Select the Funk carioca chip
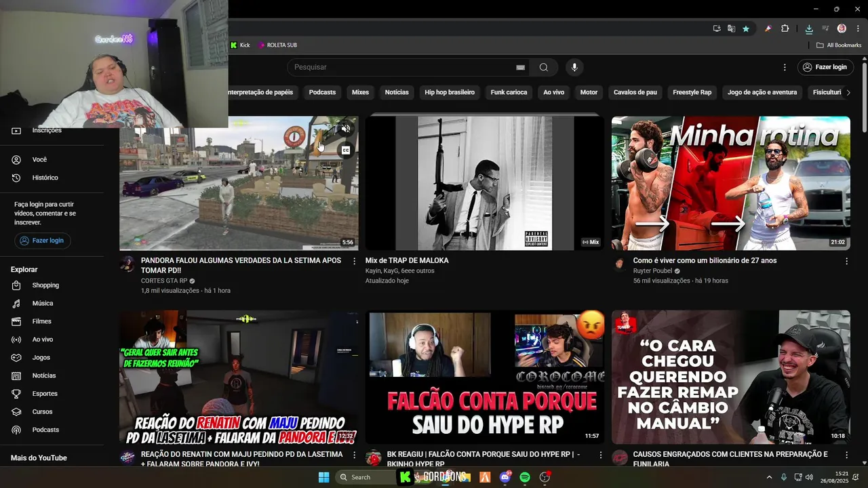The width and height of the screenshot is (868, 488). click(x=509, y=92)
